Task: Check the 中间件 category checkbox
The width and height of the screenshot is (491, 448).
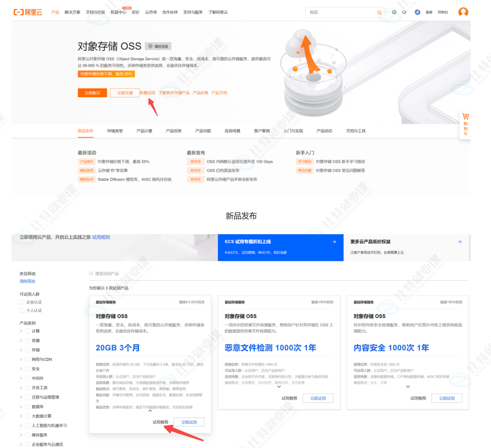Action: point(28,378)
